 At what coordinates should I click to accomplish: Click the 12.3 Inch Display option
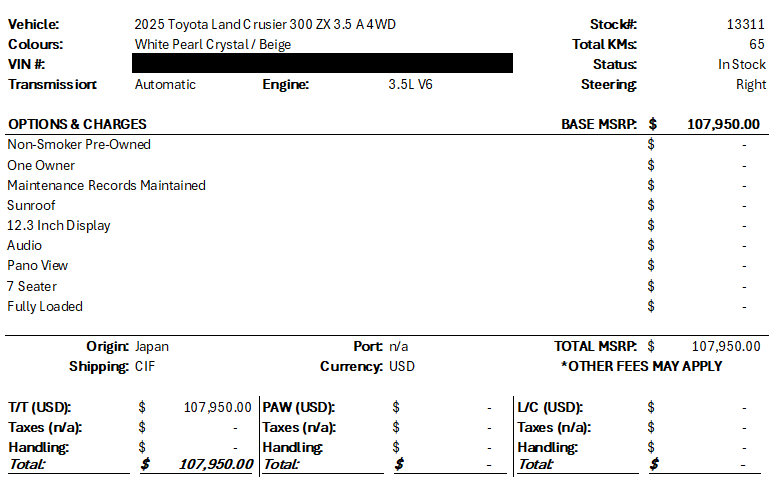[59, 225]
